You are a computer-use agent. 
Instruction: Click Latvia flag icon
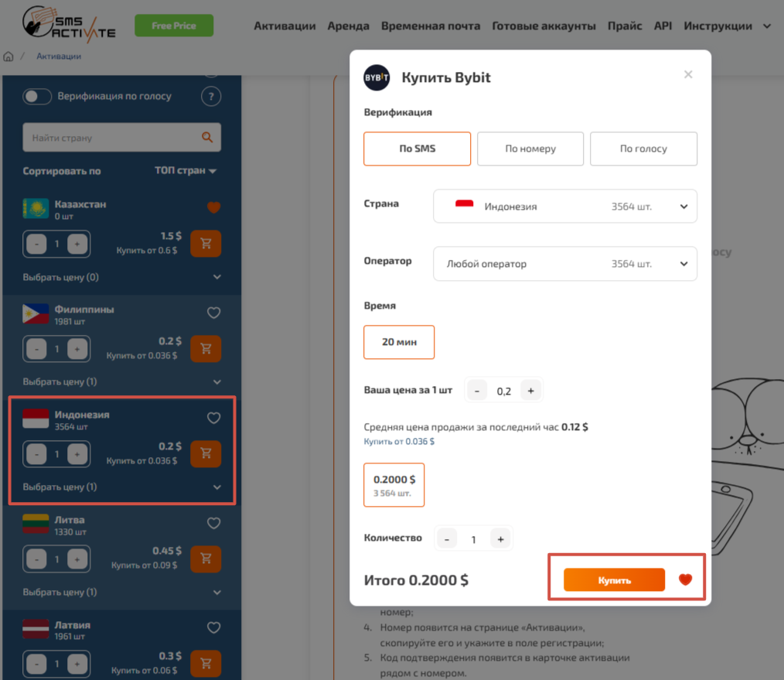[x=36, y=629]
